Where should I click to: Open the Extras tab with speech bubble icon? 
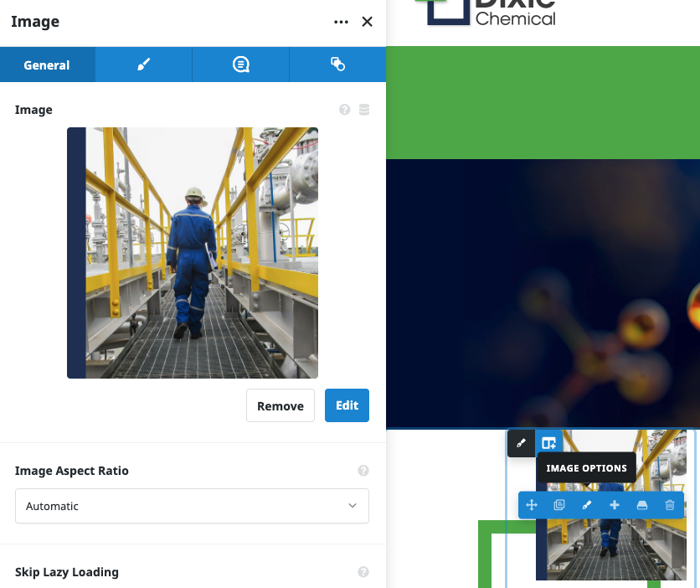(240, 64)
